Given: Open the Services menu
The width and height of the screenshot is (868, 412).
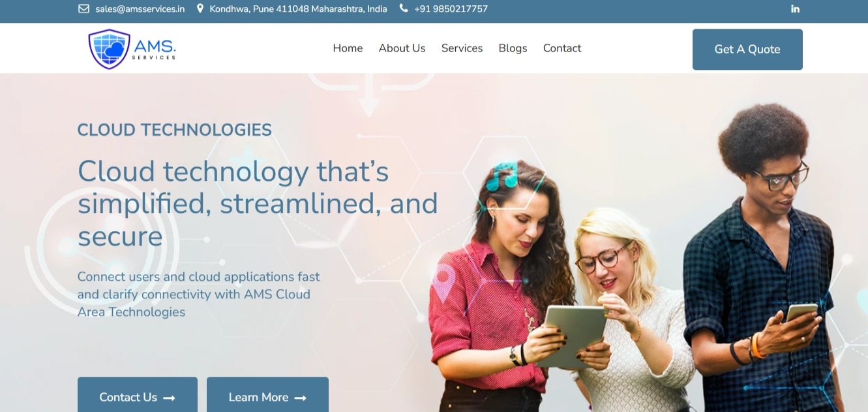Looking at the screenshot, I should click(462, 48).
